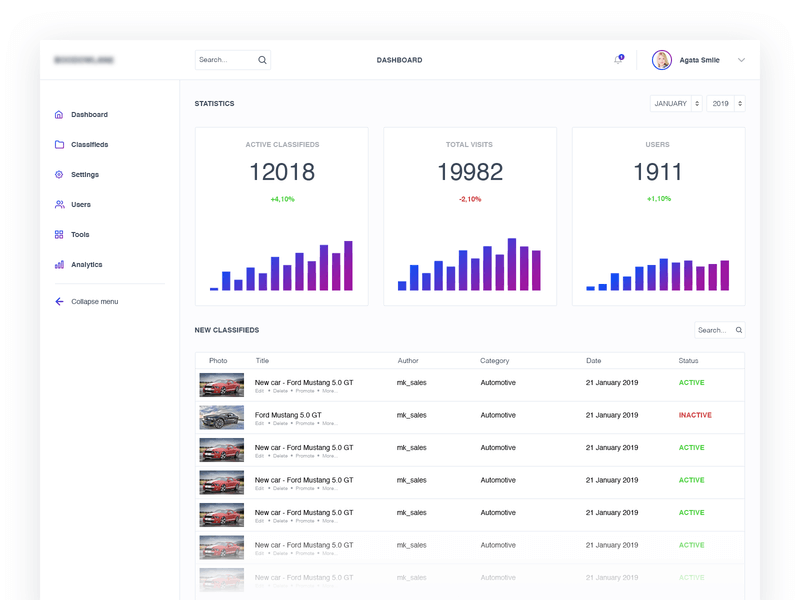800x600 pixels.
Task: Click the magnifier icon in top search bar
Action: point(262,60)
